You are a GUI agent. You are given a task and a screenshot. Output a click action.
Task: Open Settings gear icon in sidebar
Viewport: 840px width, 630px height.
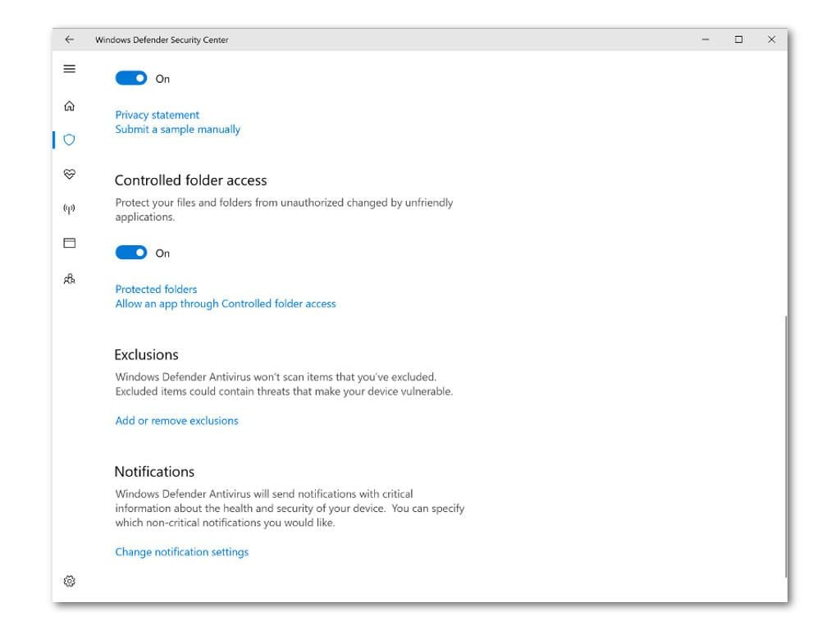(69, 582)
